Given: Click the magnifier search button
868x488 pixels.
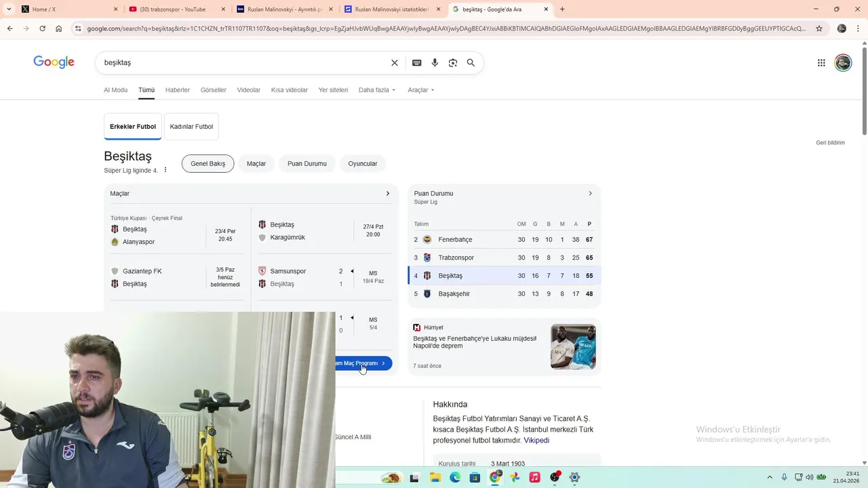Looking at the screenshot, I should pos(471,62).
